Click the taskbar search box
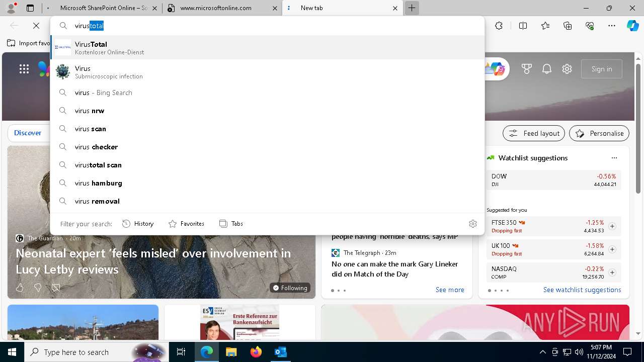 coord(97,352)
